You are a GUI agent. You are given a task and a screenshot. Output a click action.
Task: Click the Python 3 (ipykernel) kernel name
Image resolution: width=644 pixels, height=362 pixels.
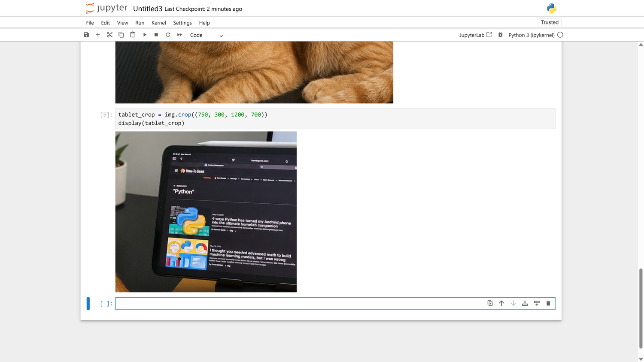532,35
